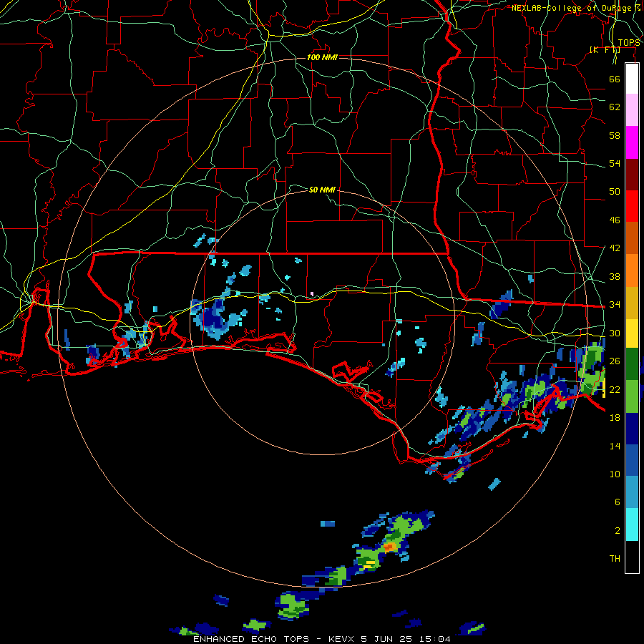Click the "5 JUN 25 15:04" timestamp

pyautogui.click(x=406, y=639)
